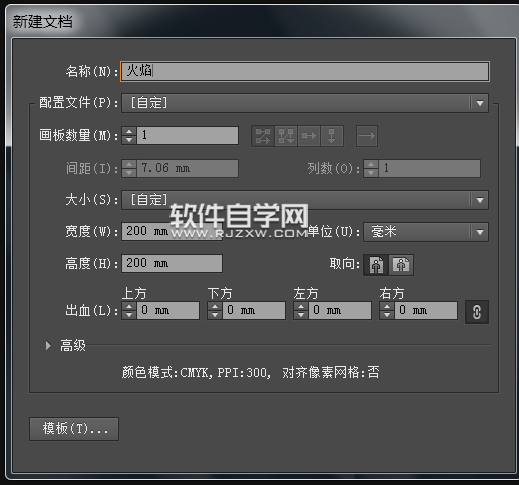
Task: Decrease bottom bleed with down arrow
Action: point(215,315)
